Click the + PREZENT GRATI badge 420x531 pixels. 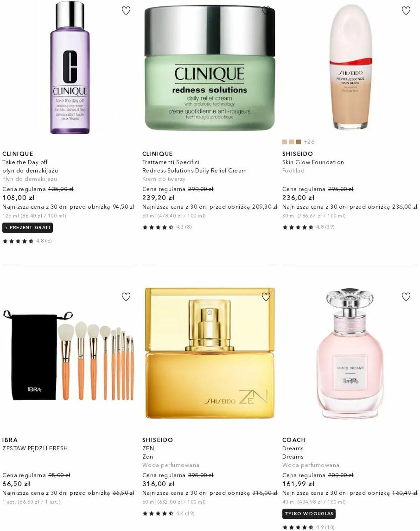click(28, 228)
